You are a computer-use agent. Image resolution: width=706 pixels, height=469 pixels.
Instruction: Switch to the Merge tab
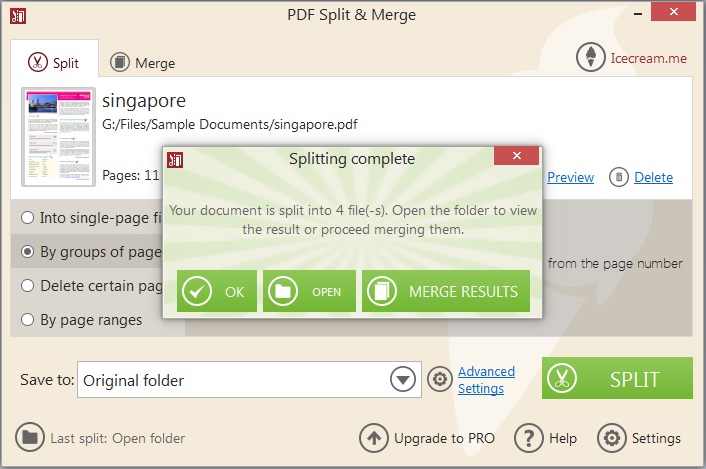tap(143, 62)
